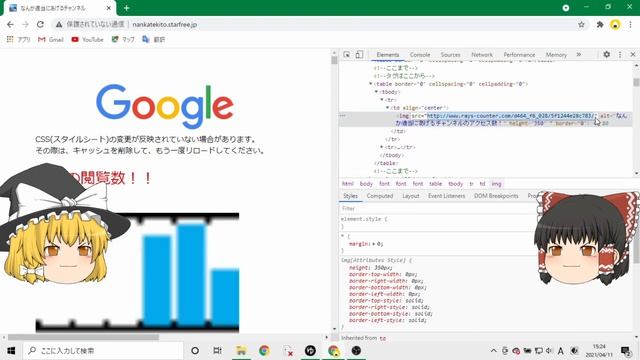640x360 pixels.
Task: Select table in the breadcrumb trail
Action: tap(436, 184)
